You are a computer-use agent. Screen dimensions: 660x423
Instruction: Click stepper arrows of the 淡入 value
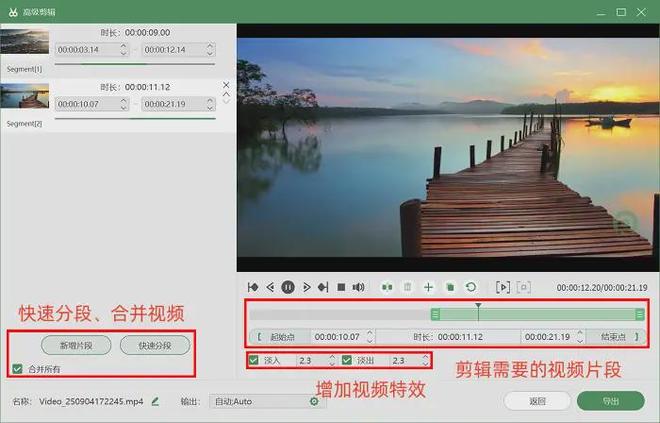point(332,360)
